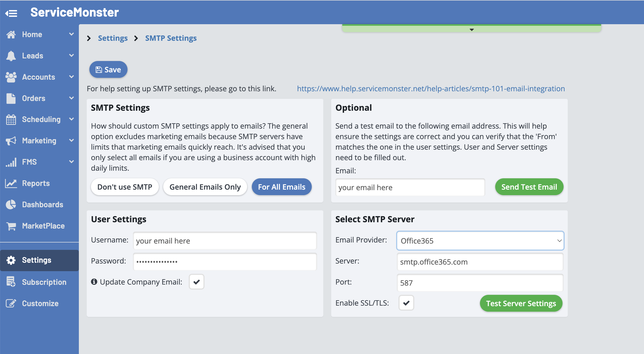Viewport: 644px width, 354px height.
Task: Click the Marketing megaphone icon
Action: click(11, 141)
